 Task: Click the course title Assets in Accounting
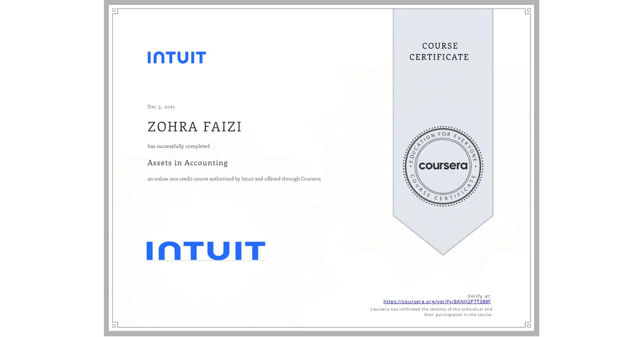click(x=188, y=163)
